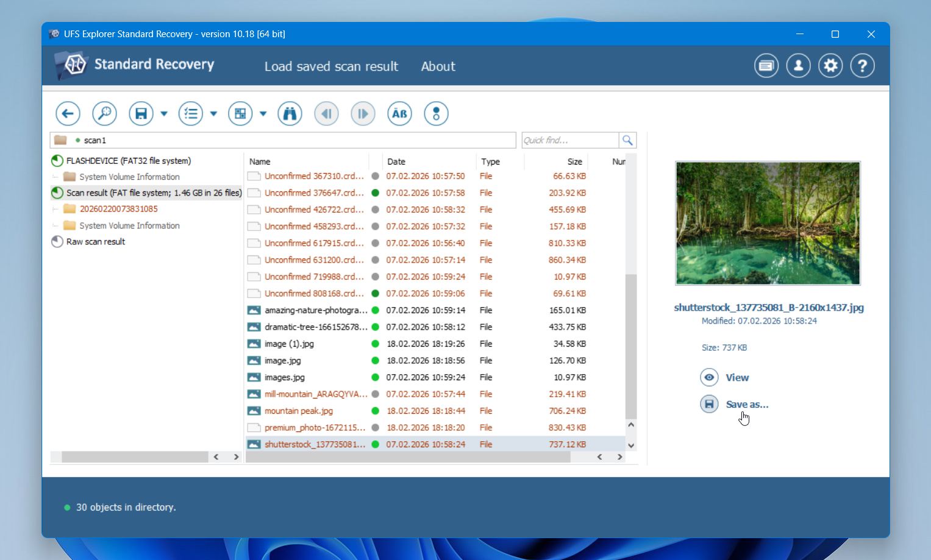Open the settings gear in header

click(830, 66)
